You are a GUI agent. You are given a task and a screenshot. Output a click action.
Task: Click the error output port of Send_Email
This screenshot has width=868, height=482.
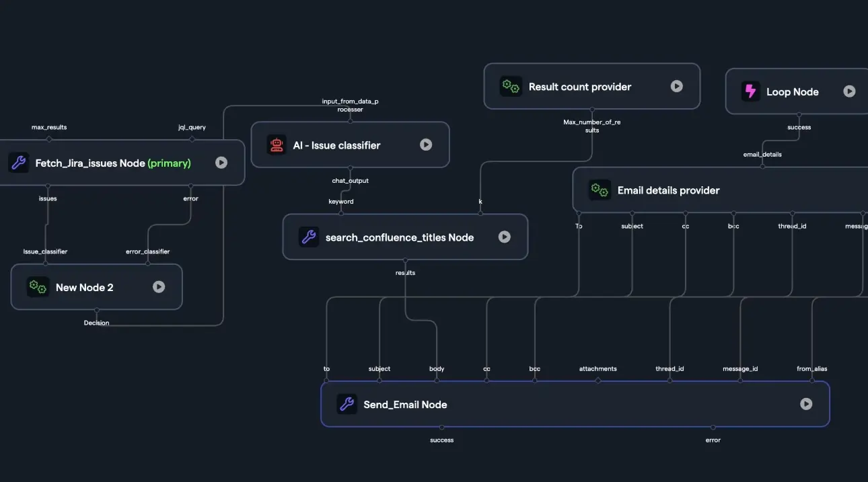[x=713, y=426]
